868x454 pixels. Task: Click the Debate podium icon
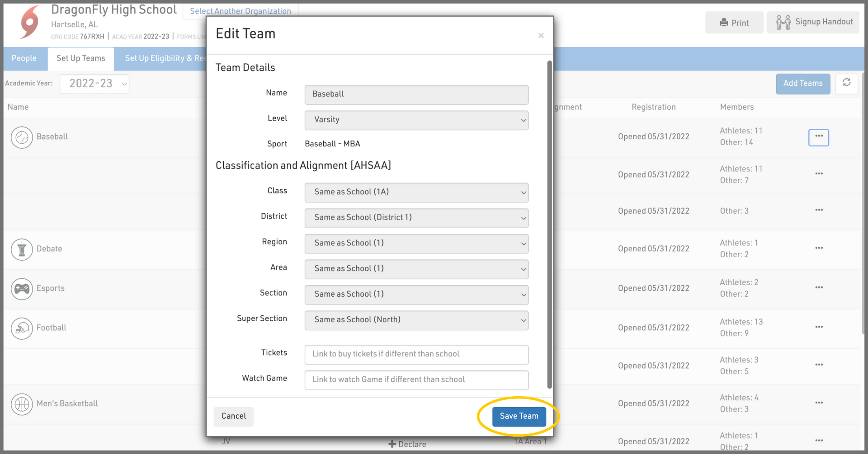[22, 249]
